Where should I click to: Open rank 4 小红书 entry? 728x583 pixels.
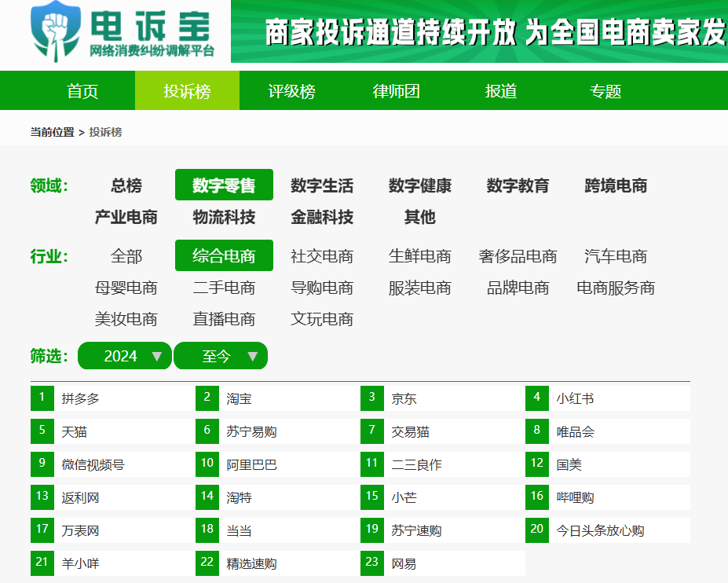coord(608,398)
